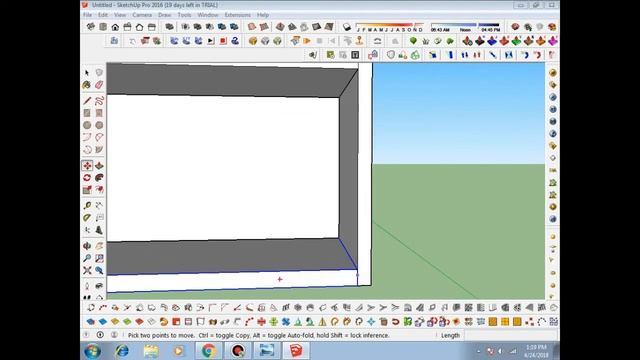Click the taskbar clock

click(536, 351)
